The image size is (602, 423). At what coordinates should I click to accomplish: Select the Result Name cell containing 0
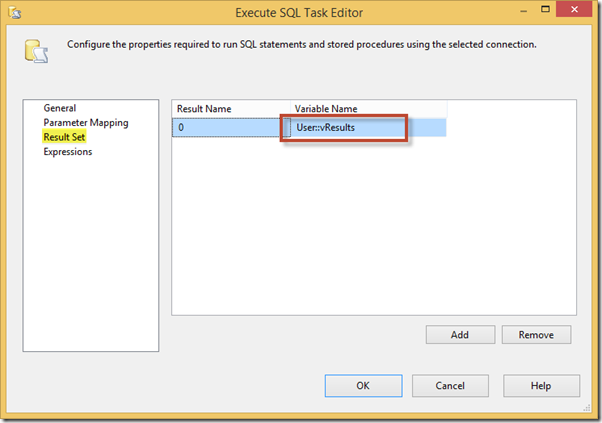click(x=231, y=128)
